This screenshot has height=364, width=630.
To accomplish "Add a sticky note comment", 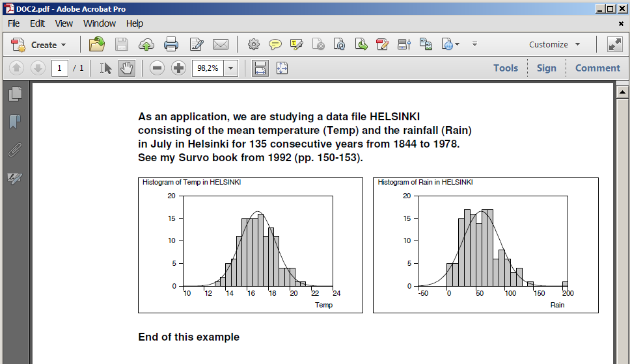I will [x=275, y=44].
